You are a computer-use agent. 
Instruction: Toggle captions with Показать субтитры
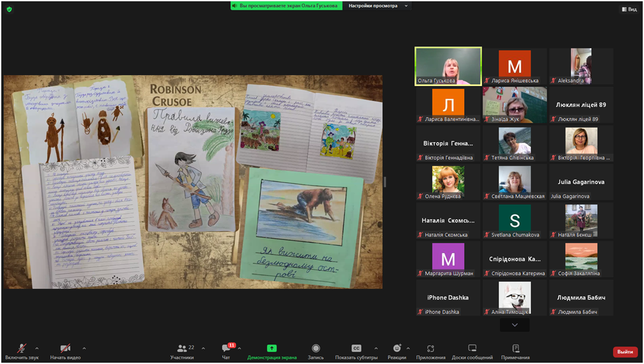point(356,349)
